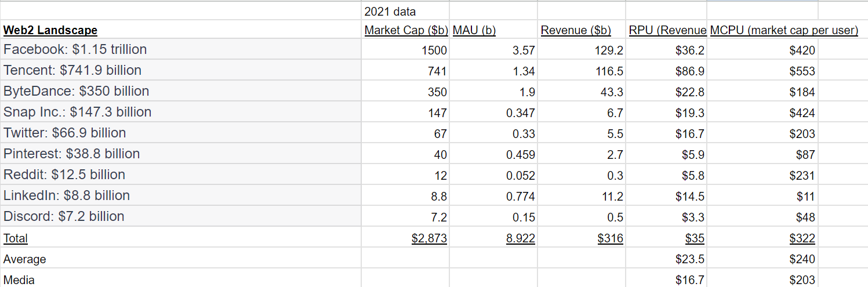Click the 'RPU (Revenue' column header
The height and width of the screenshot is (287, 868).
coord(667,30)
